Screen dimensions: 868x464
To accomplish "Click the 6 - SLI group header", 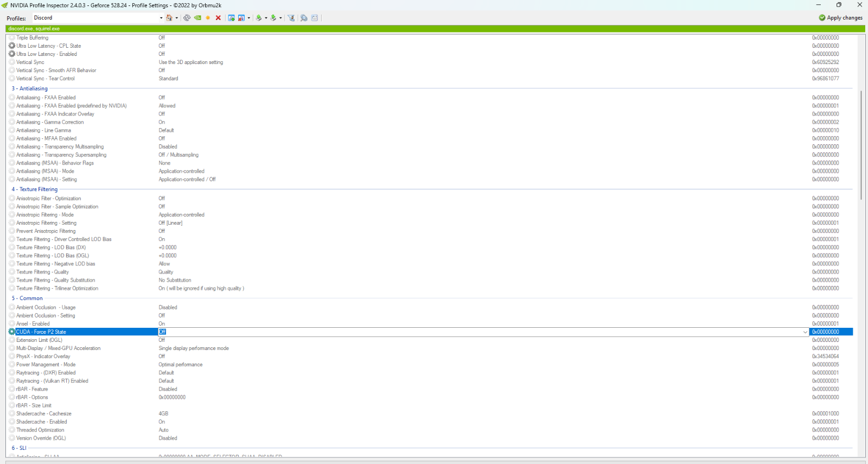I will pyautogui.click(x=19, y=448).
